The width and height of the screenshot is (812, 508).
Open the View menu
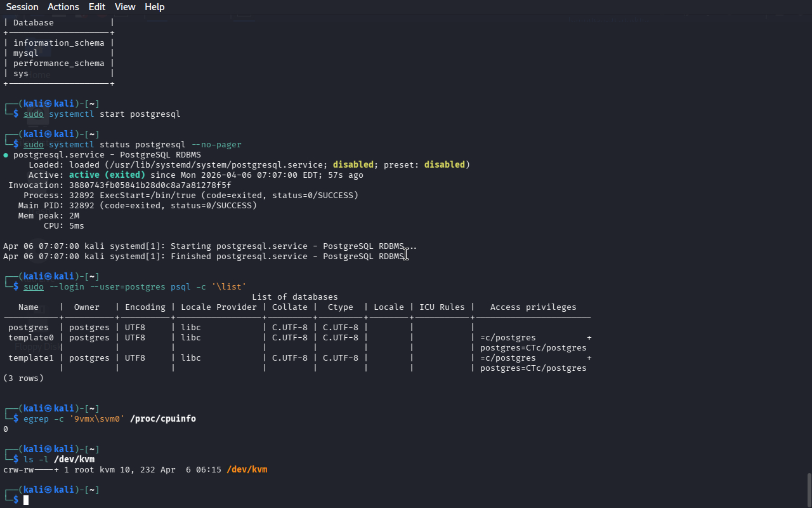pyautogui.click(x=125, y=7)
